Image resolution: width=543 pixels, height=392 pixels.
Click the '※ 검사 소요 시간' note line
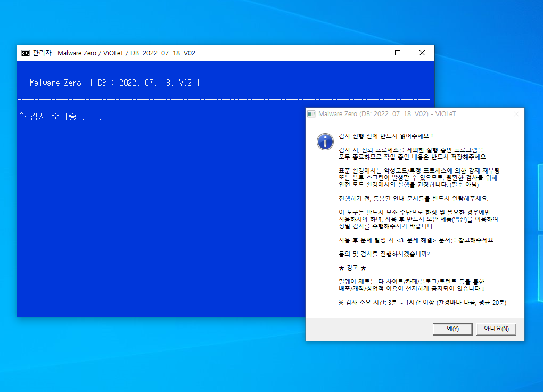[422, 303]
